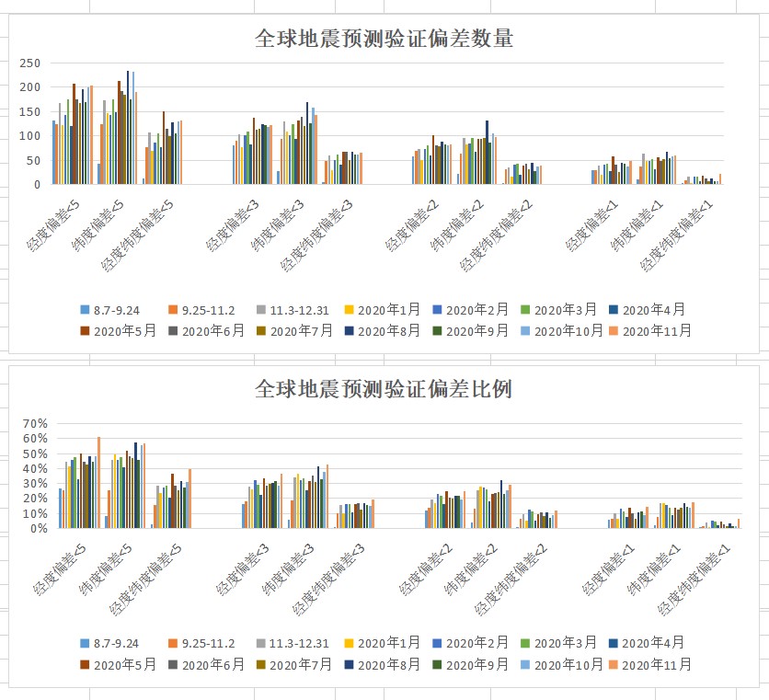
Task: Click the bottom chart title 全球地震预测验证偏差比例
Action: point(384,389)
